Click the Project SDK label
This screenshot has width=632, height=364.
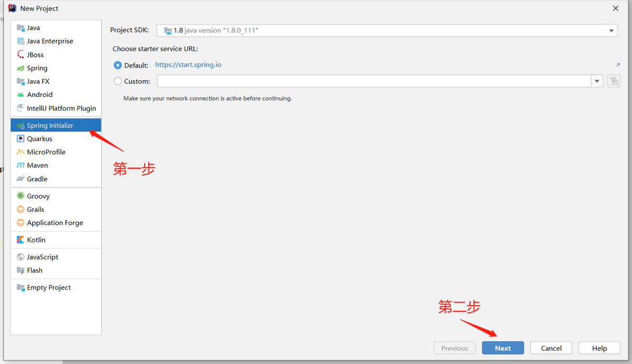(130, 30)
